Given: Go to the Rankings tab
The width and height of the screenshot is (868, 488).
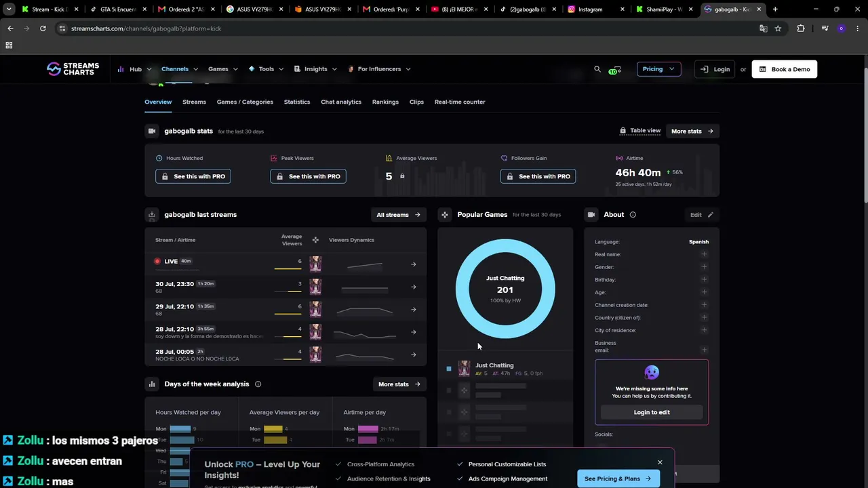Looking at the screenshot, I should 385,102.
